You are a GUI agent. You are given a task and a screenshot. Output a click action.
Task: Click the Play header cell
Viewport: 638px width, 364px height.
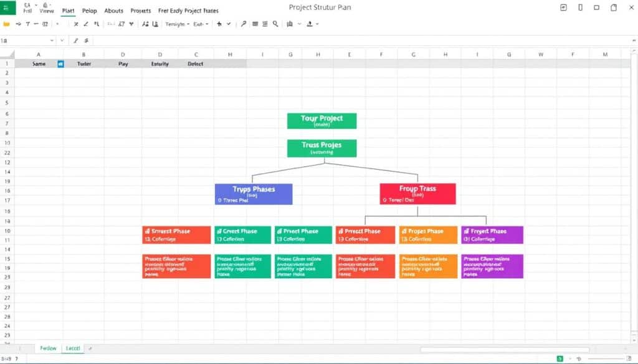click(x=123, y=64)
